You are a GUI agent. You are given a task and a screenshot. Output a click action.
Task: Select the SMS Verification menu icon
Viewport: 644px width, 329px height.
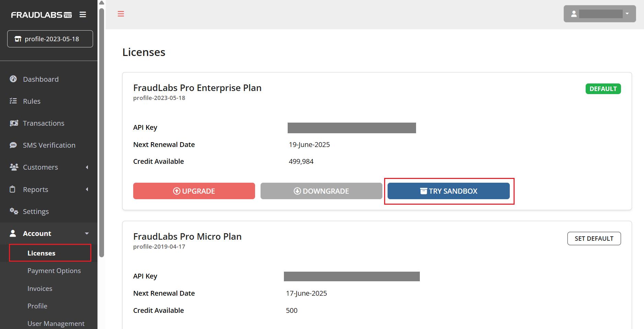click(x=13, y=145)
